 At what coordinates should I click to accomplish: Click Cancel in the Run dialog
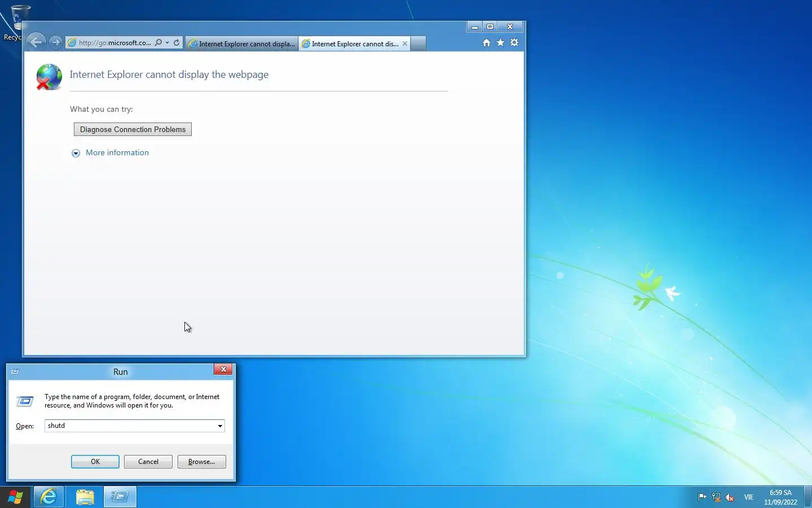tap(148, 462)
